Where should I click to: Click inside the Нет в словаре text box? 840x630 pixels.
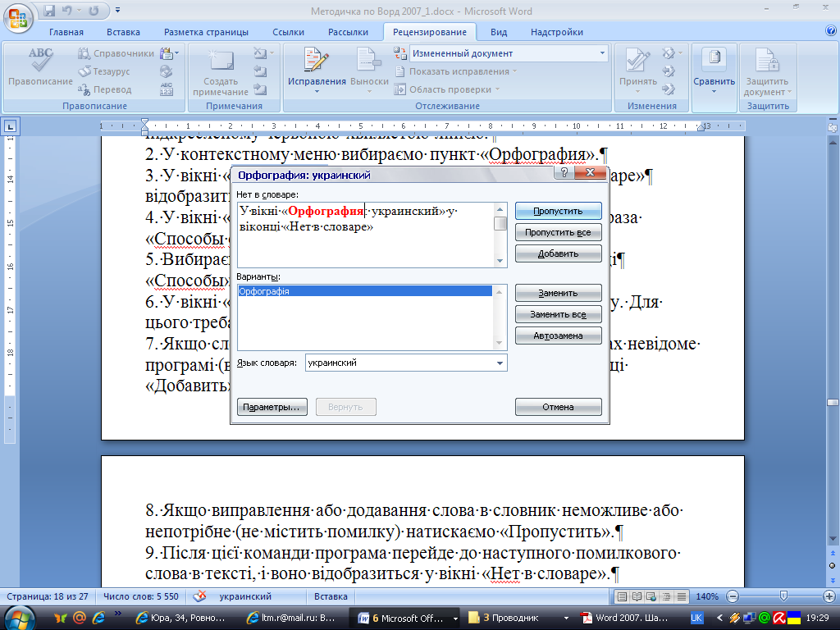365,235
